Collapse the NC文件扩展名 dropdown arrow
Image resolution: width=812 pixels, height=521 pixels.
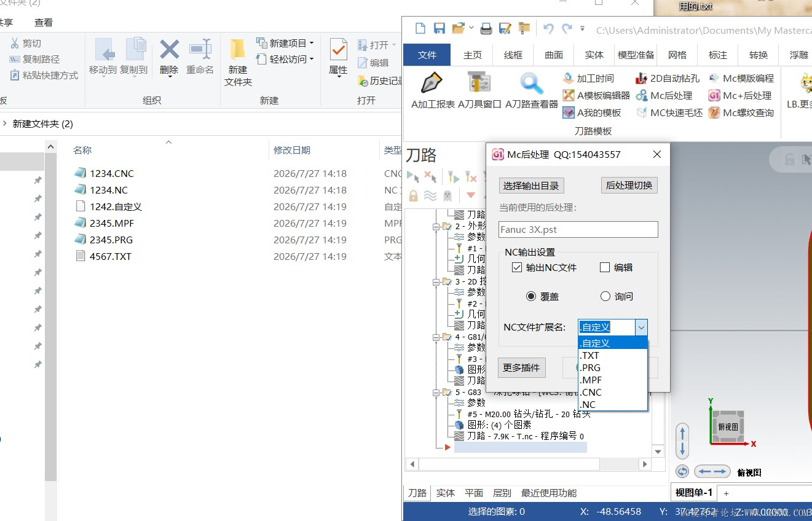(x=641, y=327)
